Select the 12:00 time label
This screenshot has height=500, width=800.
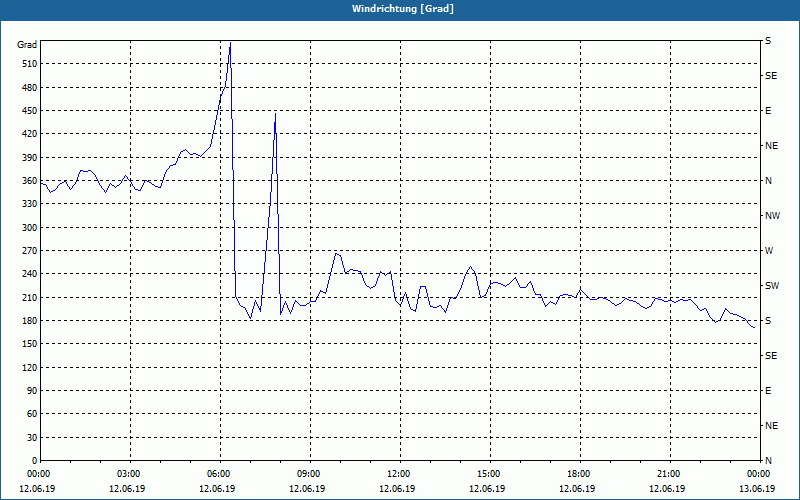point(397,474)
